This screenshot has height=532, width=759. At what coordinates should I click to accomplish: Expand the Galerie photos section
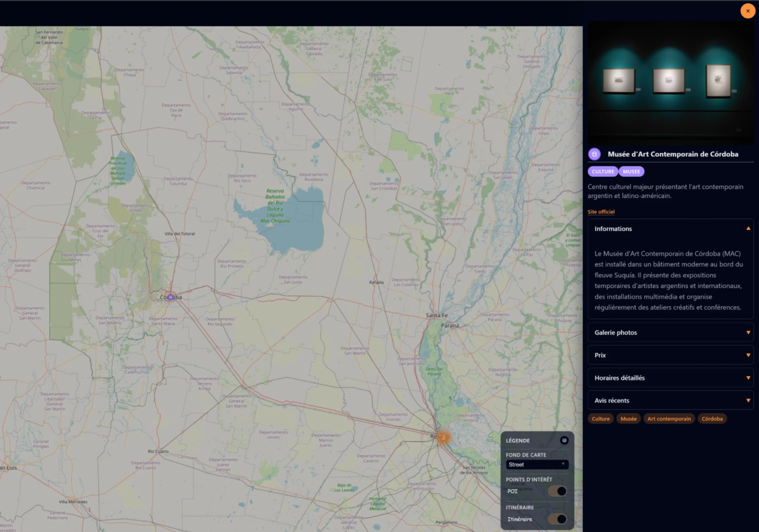pyautogui.click(x=670, y=333)
